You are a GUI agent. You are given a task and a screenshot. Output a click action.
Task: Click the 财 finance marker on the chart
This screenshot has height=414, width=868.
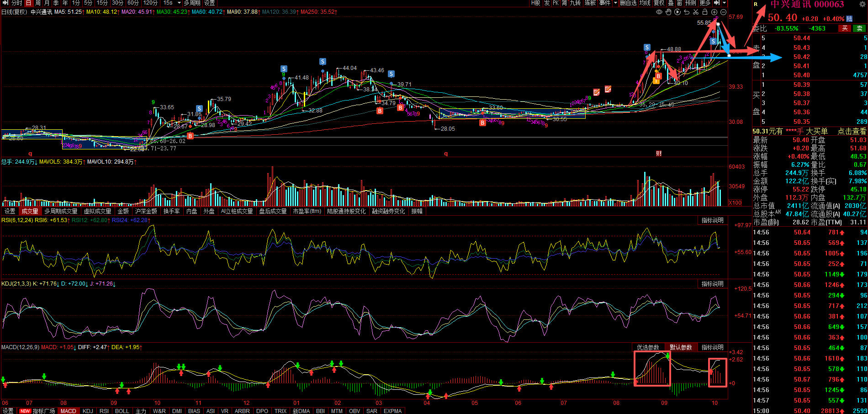coord(659,153)
